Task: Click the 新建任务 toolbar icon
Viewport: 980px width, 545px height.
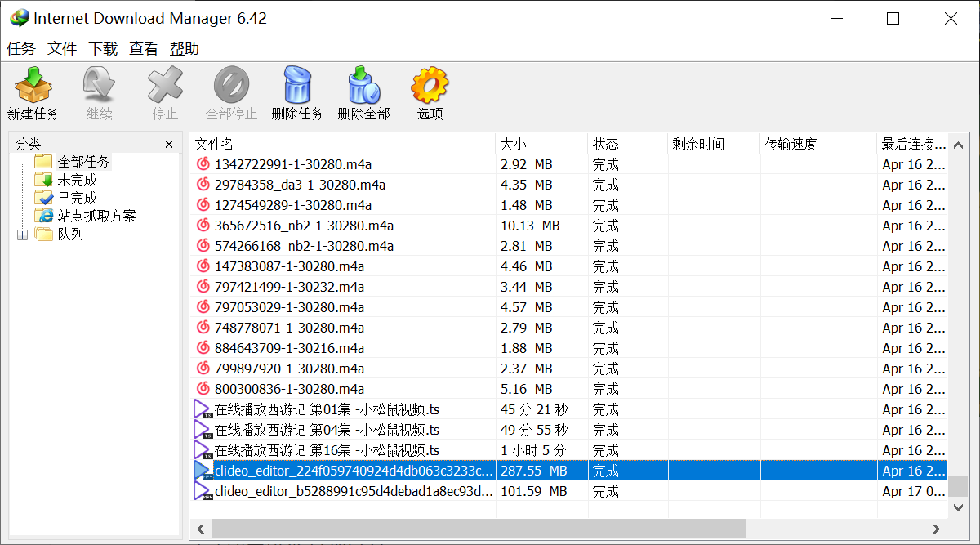Action: pos(33,84)
